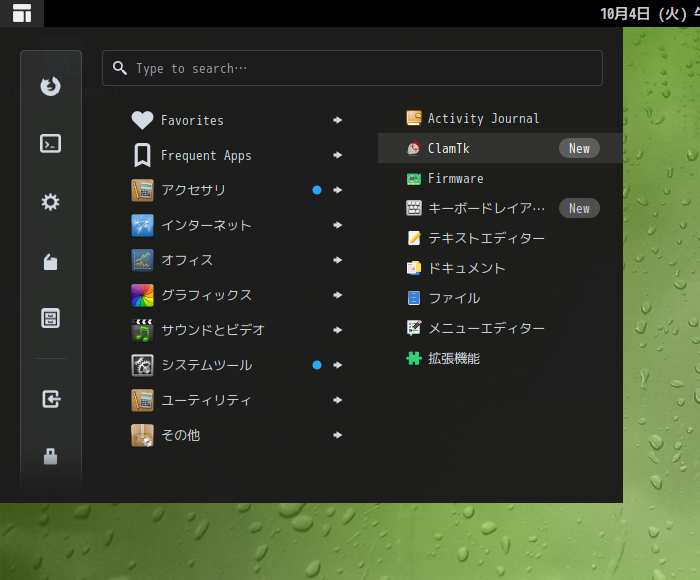Click the テキストエディター notepad icon

pyautogui.click(x=414, y=238)
